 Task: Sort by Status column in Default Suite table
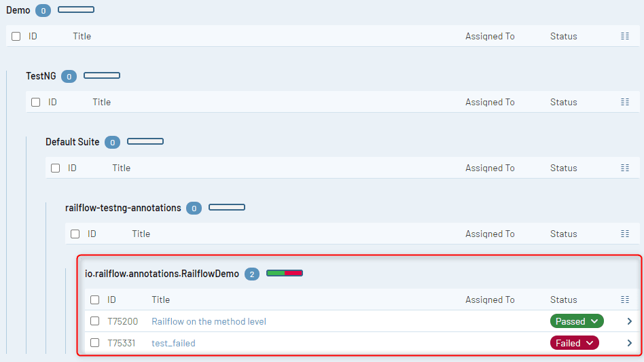click(x=564, y=168)
